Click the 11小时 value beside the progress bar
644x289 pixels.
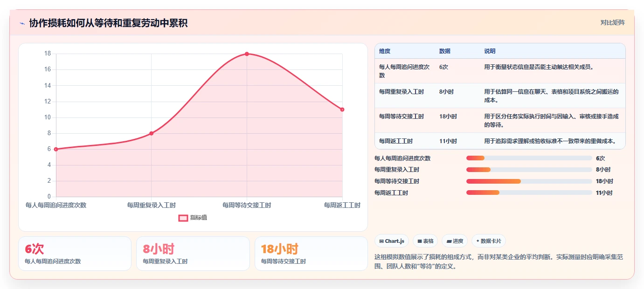604,193
